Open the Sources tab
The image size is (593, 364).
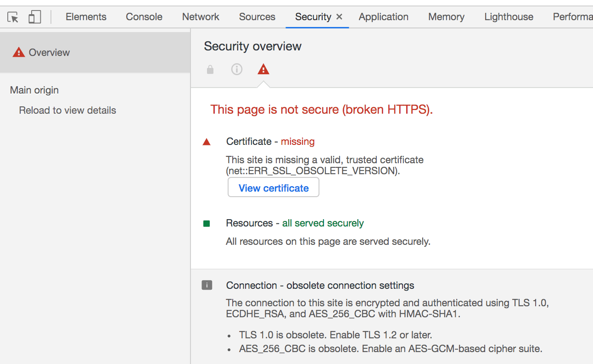click(x=257, y=17)
